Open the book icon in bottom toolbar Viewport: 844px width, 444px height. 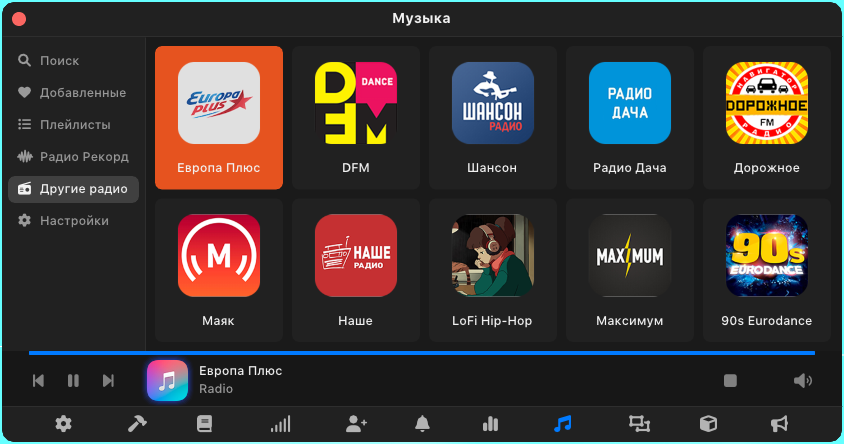point(204,424)
